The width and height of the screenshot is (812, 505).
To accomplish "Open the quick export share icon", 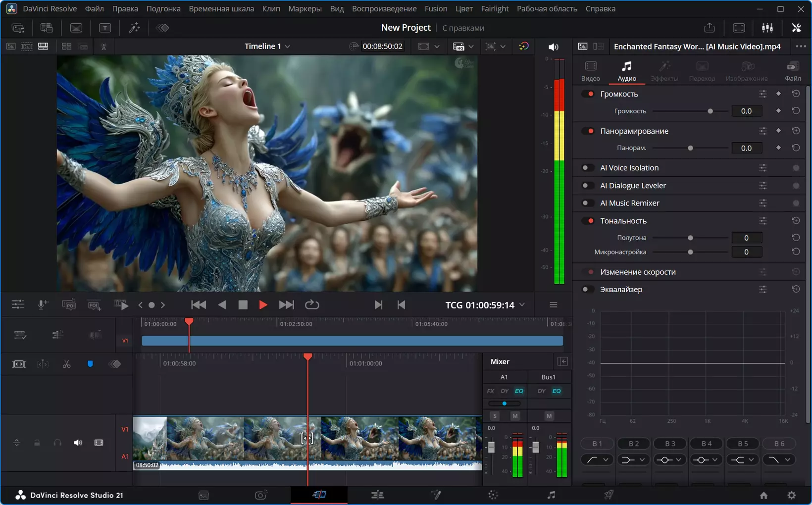I will [710, 28].
